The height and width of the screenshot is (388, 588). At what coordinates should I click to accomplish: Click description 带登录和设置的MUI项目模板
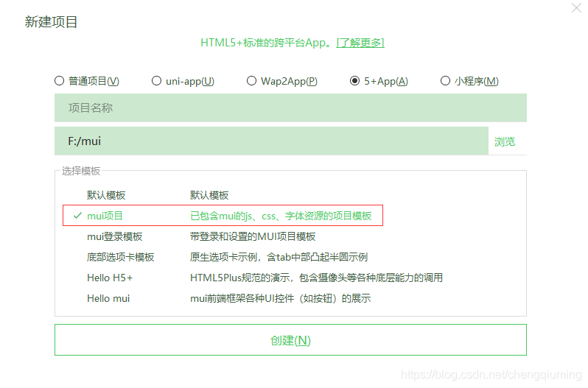[x=253, y=236]
